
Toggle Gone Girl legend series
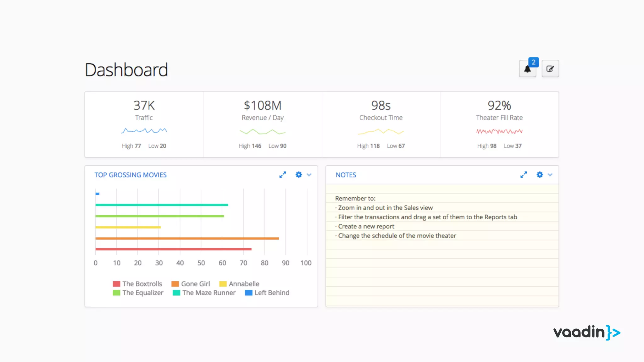tap(195, 284)
